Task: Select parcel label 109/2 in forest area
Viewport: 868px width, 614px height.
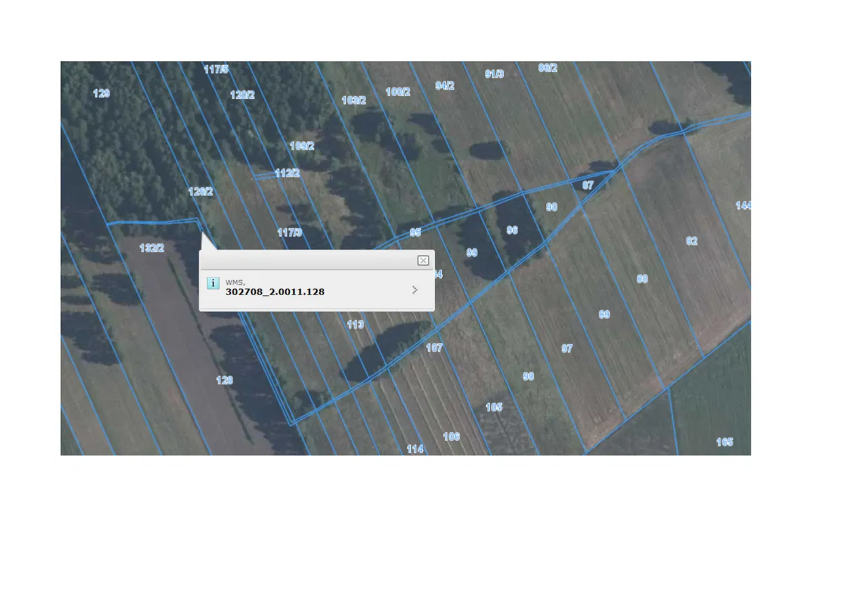Action: 302,146
